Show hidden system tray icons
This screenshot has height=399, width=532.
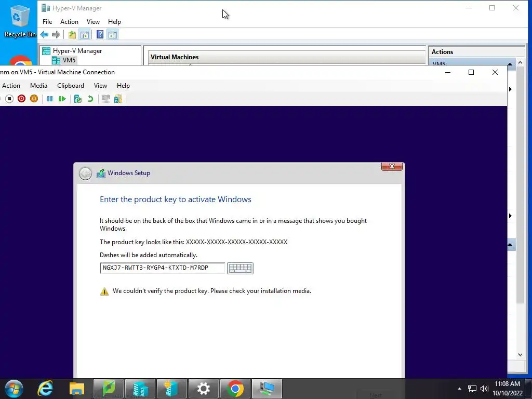(x=459, y=389)
